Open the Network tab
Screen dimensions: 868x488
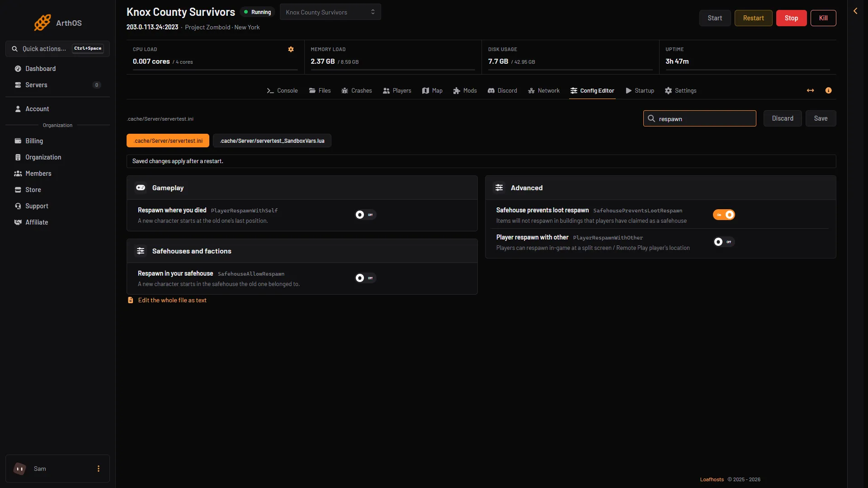coord(543,91)
